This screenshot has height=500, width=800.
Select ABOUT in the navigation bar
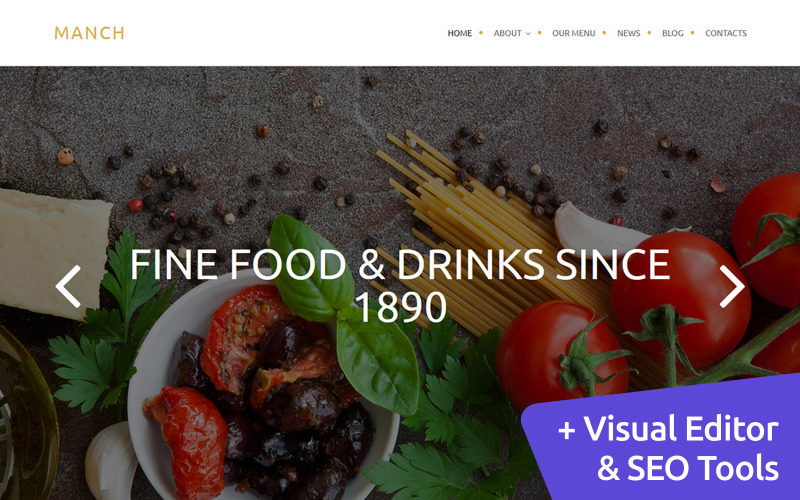click(507, 33)
